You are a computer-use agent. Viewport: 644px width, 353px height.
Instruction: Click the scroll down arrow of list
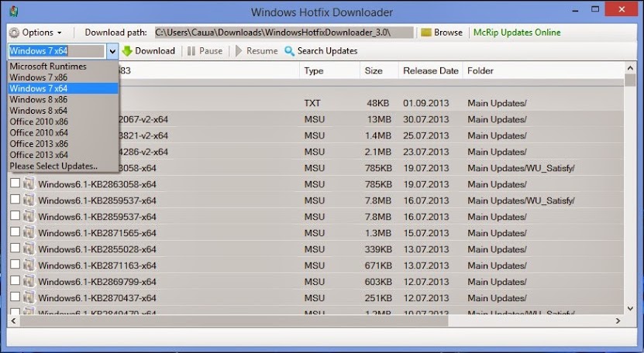click(x=630, y=308)
